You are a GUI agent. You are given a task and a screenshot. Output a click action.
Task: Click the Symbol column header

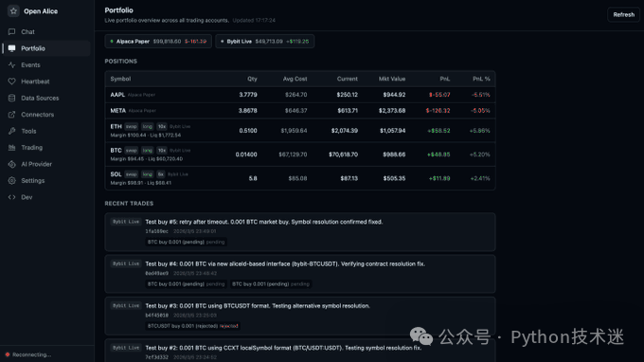(120, 79)
